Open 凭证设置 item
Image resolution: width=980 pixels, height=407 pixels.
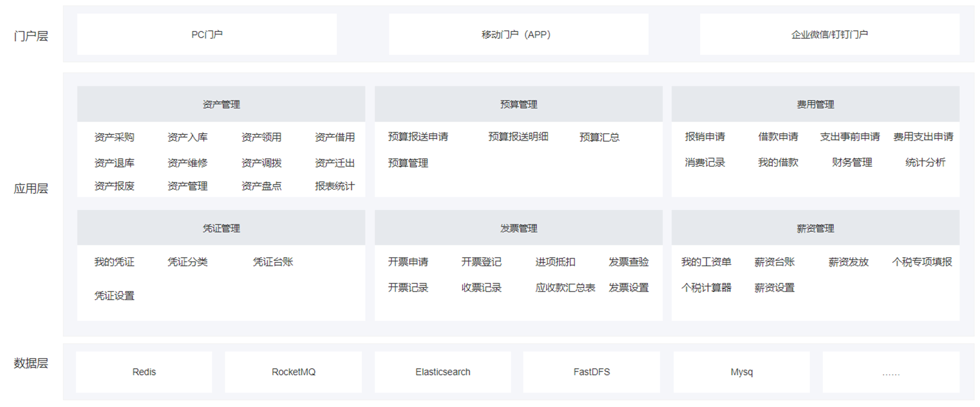[114, 296]
